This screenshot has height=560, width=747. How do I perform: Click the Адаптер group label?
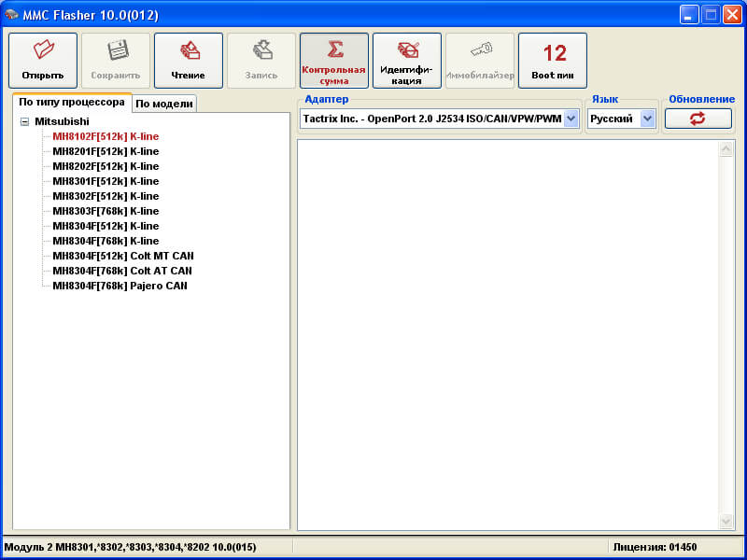326,99
